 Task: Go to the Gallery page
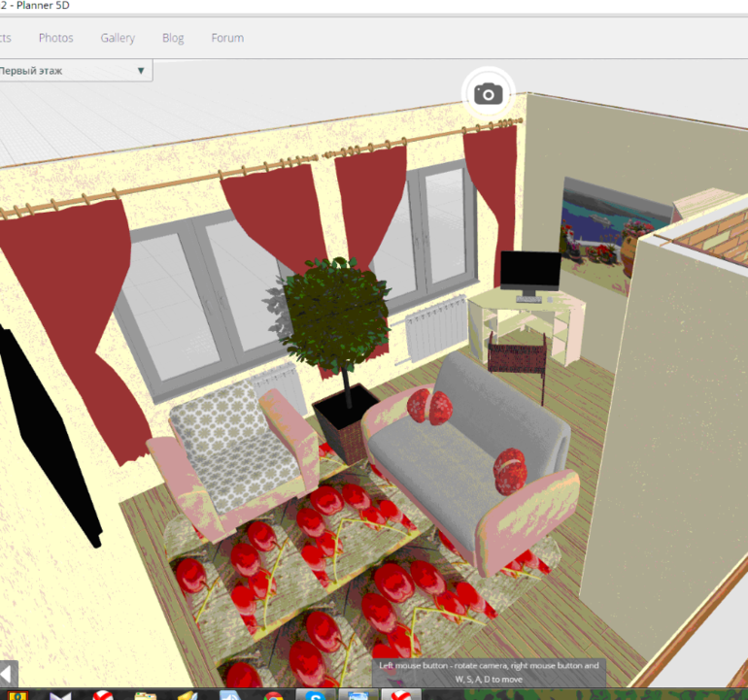[118, 38]
